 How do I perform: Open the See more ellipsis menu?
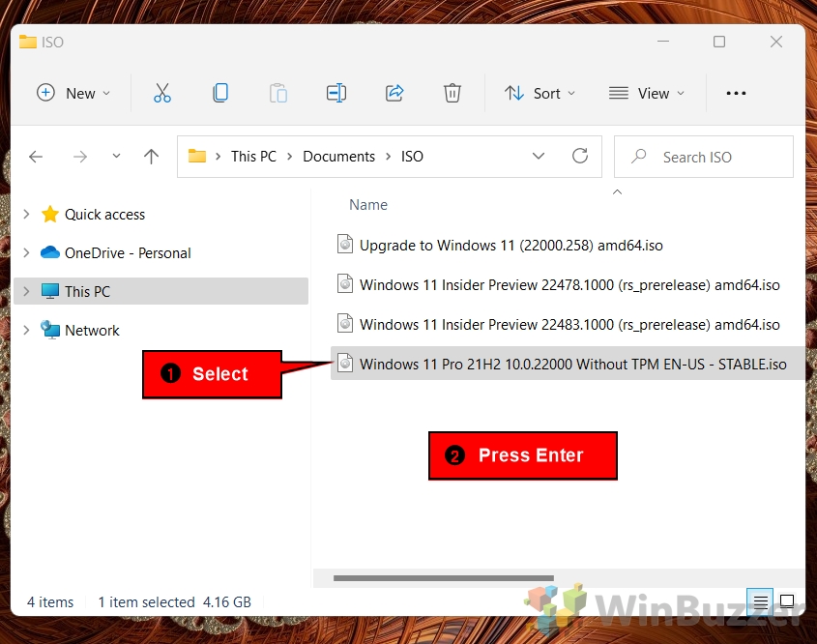tap(736, 93)
